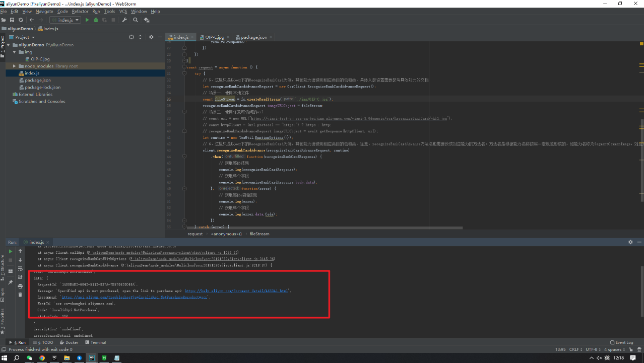The height and width of the screenshot is (363, 644).
Task: Expand the node_modules folder
Action: [15, 66]
